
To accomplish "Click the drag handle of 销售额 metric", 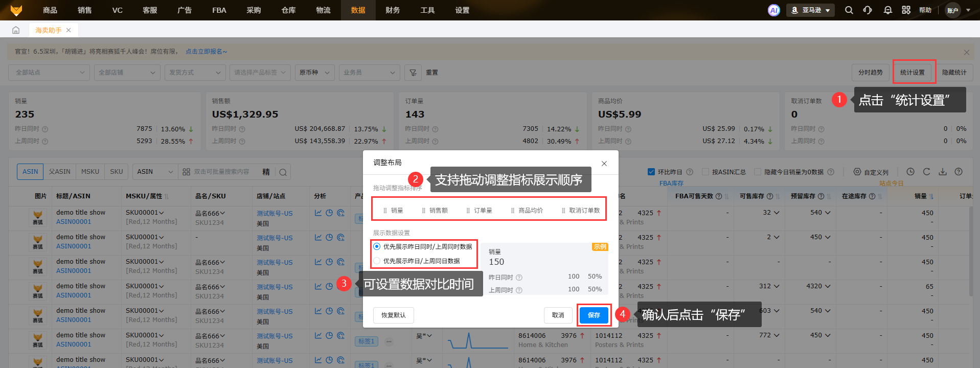I will [x=424, y=211].
